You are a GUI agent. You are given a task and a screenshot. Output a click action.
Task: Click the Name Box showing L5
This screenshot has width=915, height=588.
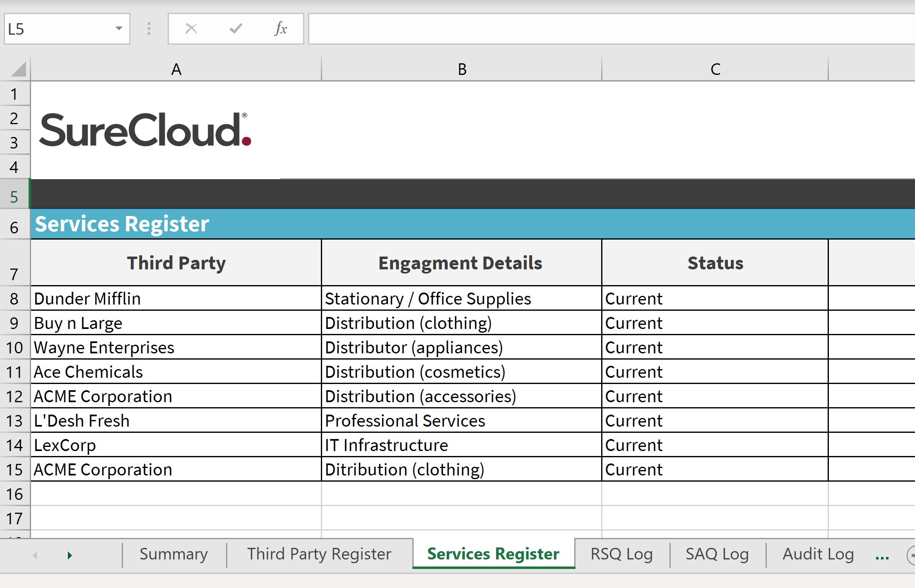[x=67, y=29]
